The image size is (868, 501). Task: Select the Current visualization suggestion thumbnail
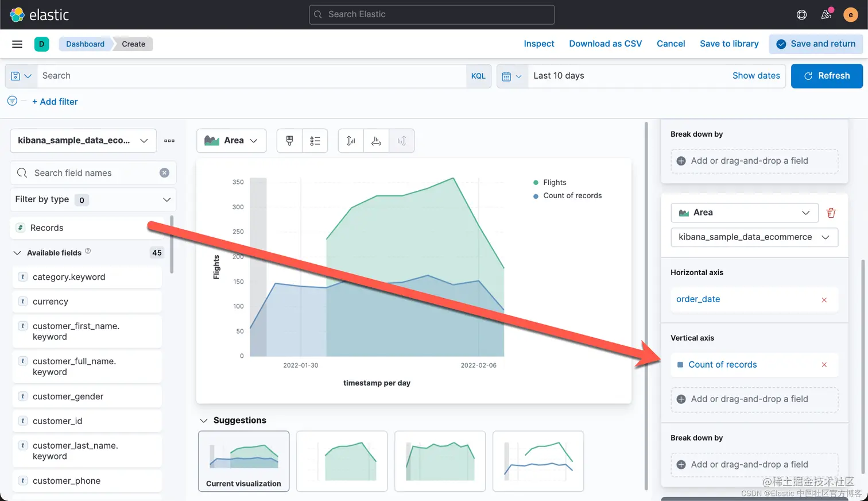pyautogui.click(x=244, y=461)
